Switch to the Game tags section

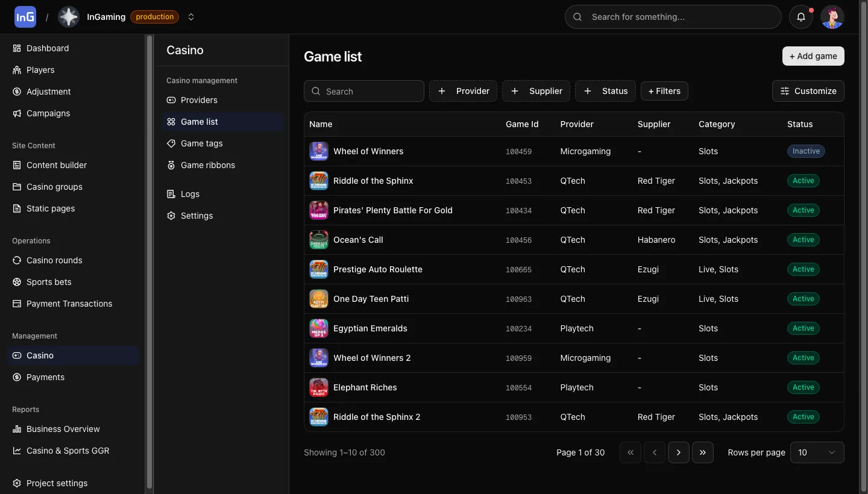pos(201,143)
